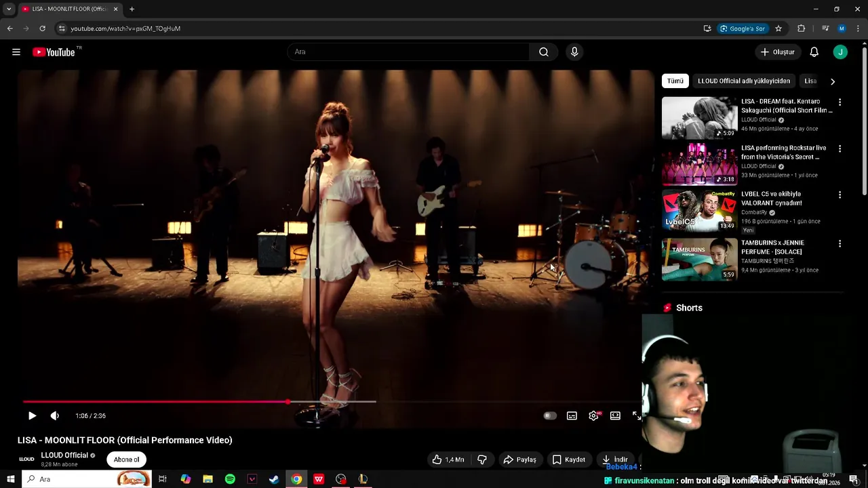
Task: Click the Paylaş share button
Action: point(519,460)
